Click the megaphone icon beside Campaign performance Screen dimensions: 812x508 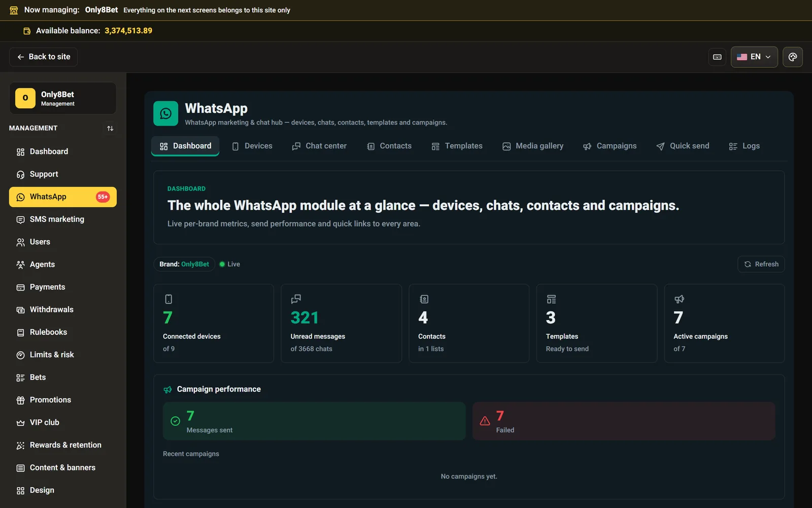coord(168,390)
